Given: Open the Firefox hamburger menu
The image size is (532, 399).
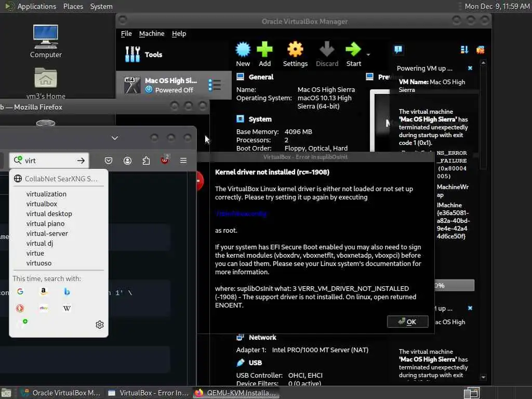Looking at the screenshot, I should pyautogui.click(x=183, y=161).
